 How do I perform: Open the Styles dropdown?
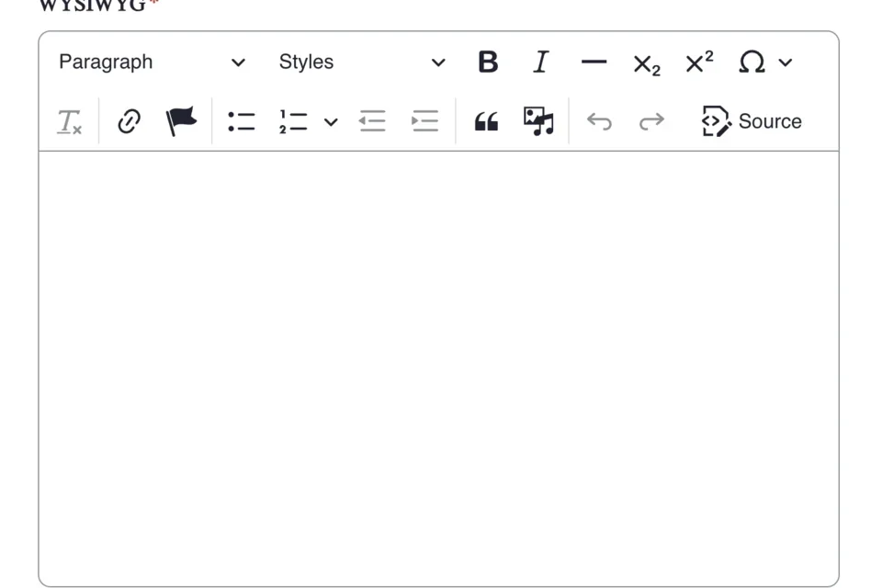pos(358,62)
